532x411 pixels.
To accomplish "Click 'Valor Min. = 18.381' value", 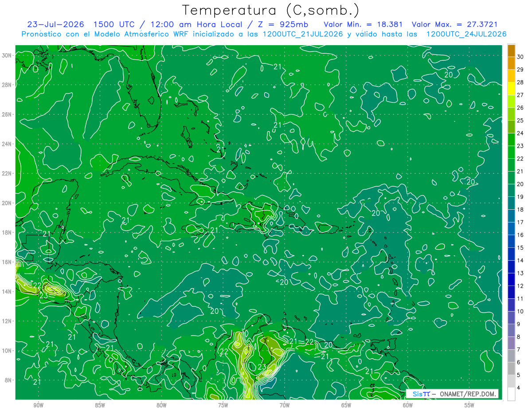I will (363, 24).
